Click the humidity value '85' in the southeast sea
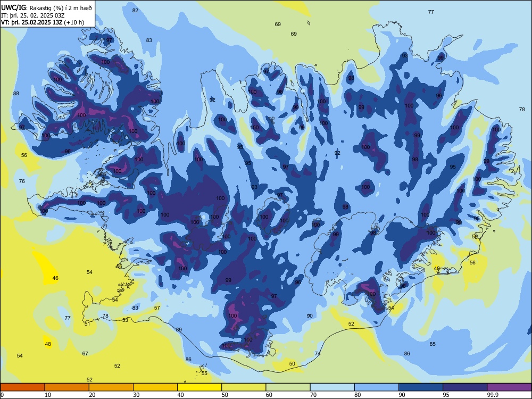Image resolution: width=532 pixels, height=399 pixels. pyautogui.click(x=433, y=344)
